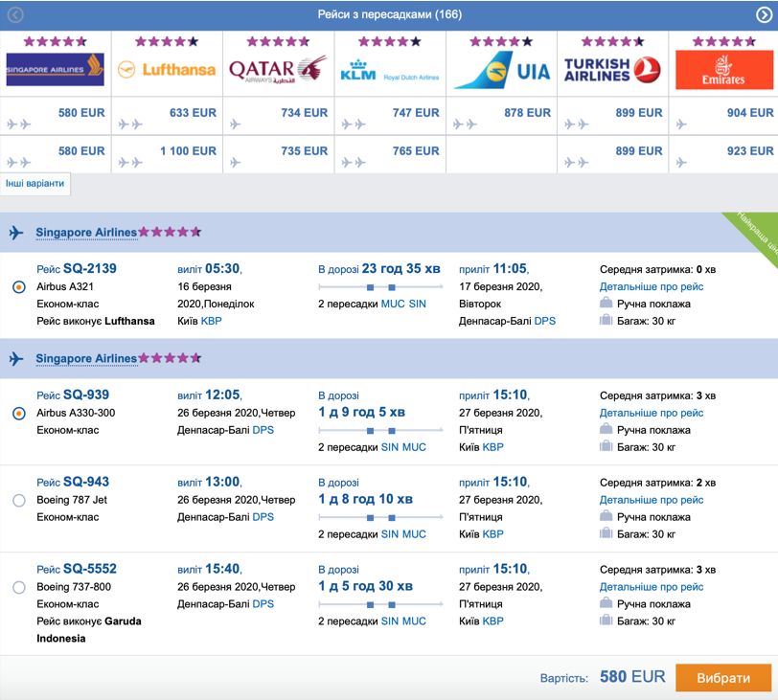
Task: Click the KLM logo
Action: (x=390, y=71)
